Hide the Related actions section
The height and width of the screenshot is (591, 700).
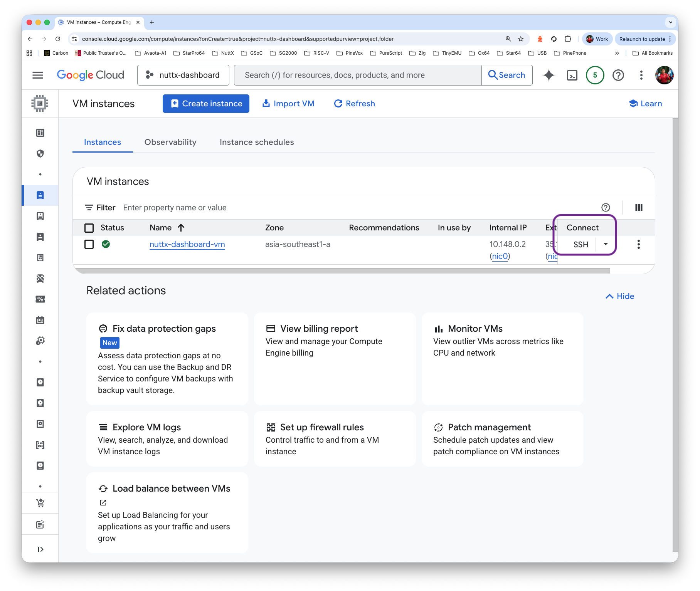click(620, 296)
